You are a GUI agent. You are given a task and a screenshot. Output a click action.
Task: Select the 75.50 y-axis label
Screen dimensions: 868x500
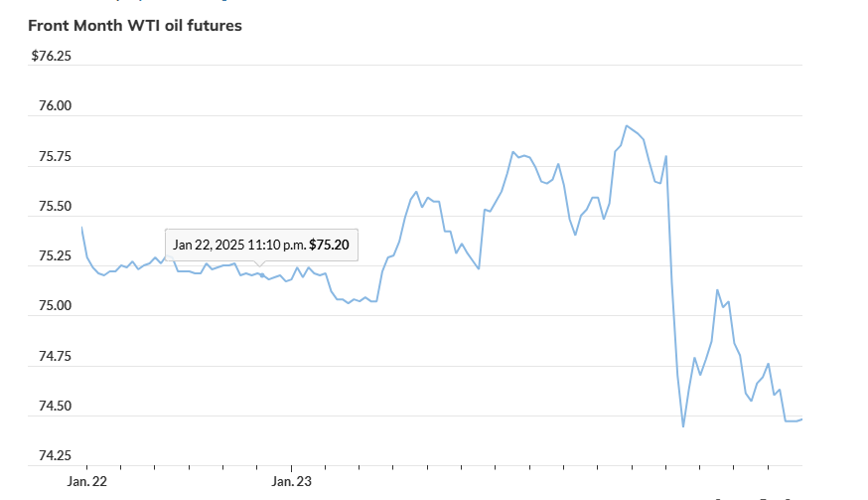(x=55, y=207)
